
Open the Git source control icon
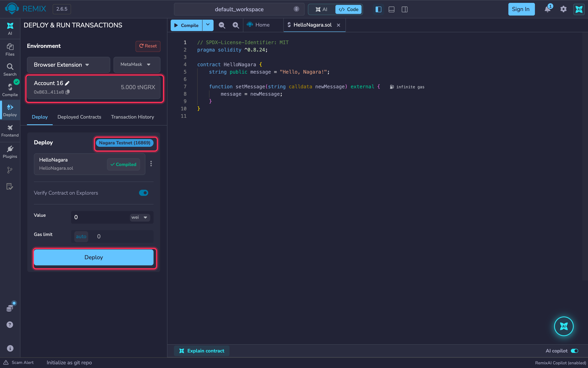10,170
